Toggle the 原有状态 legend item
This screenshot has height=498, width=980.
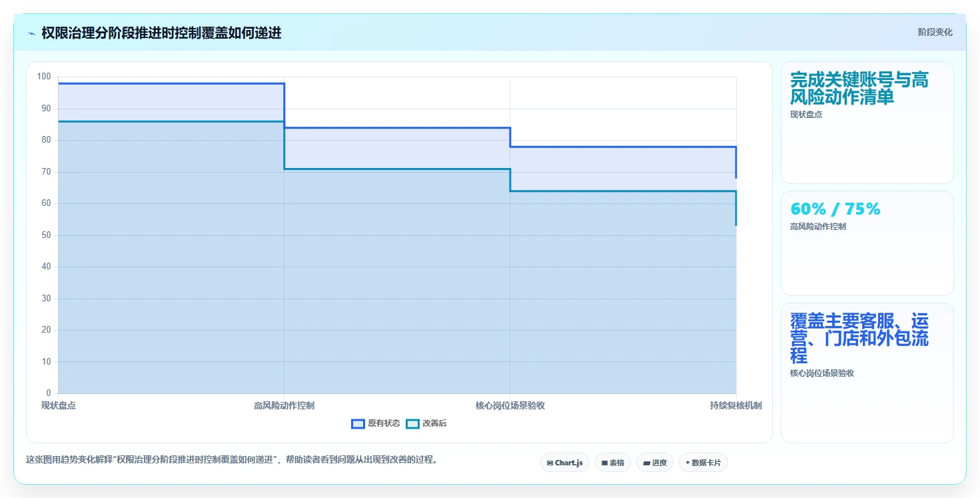(376, 423)
